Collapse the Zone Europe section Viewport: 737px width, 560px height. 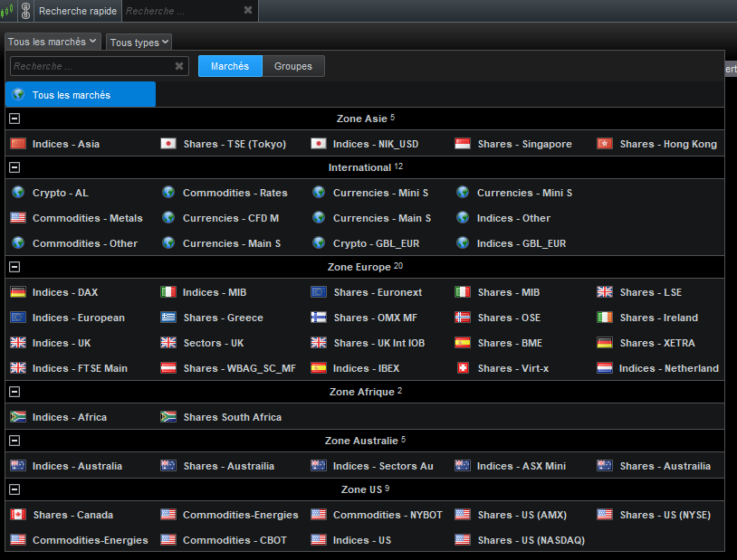(x=14, y=267)
